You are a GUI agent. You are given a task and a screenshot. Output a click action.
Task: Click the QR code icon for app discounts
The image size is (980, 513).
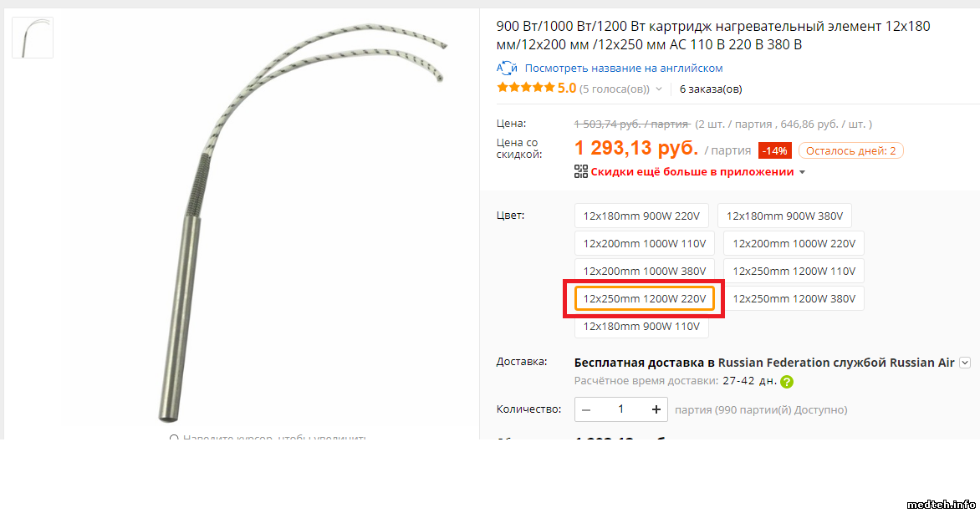click(581, 171)
